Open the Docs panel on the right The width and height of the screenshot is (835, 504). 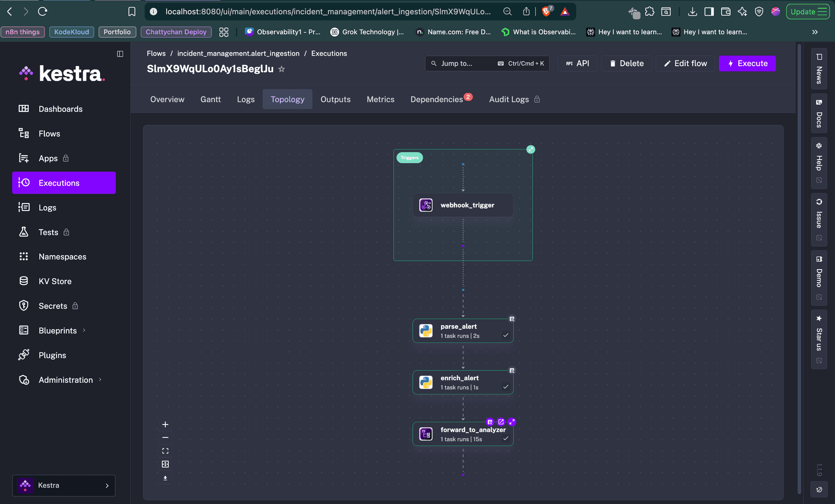(x=819, y=114)
